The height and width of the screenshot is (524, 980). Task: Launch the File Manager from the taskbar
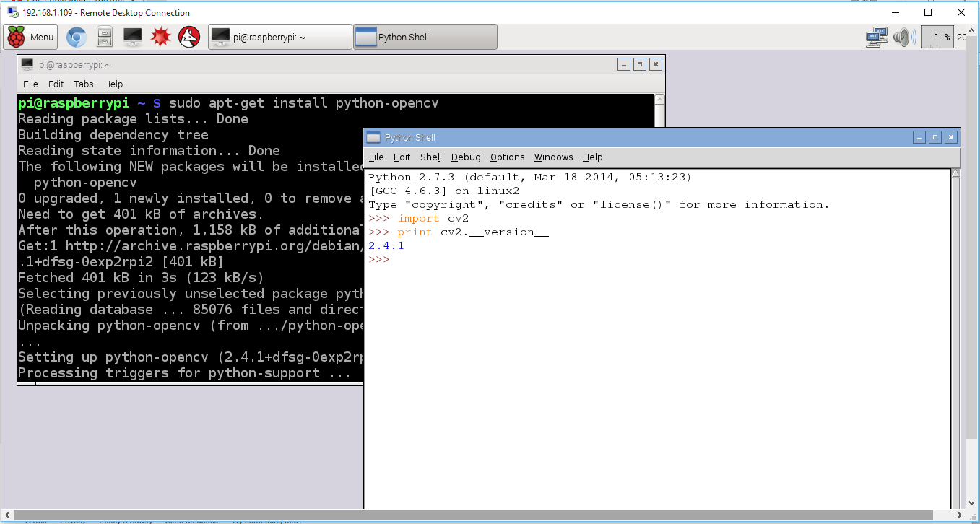click(x=104, y=37)
